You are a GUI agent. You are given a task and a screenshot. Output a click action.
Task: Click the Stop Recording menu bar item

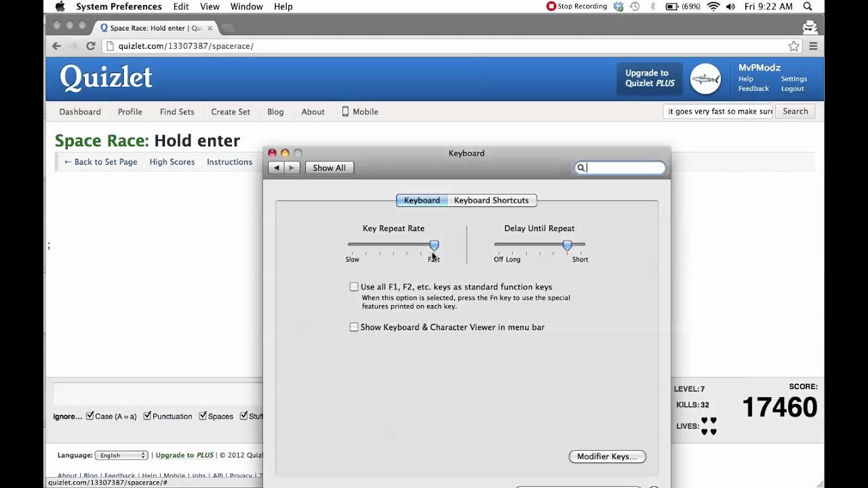[x=576, y=7]
